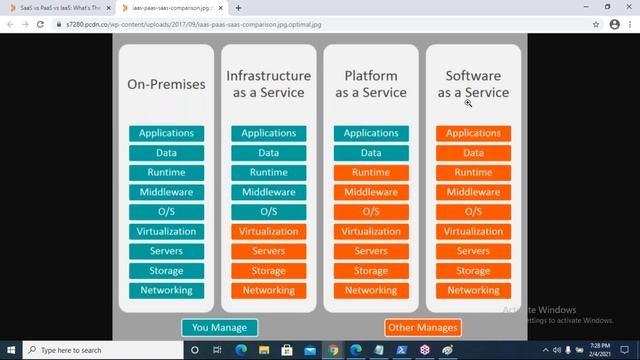Viewport: 640px width, 360px height.
Task: Open Chrome's three-dot menu
Action: [630, 24]
